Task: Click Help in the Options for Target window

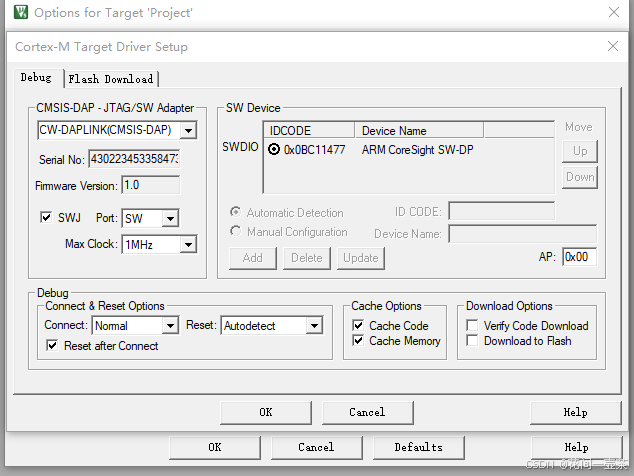Action: click(x=577, y=447)
